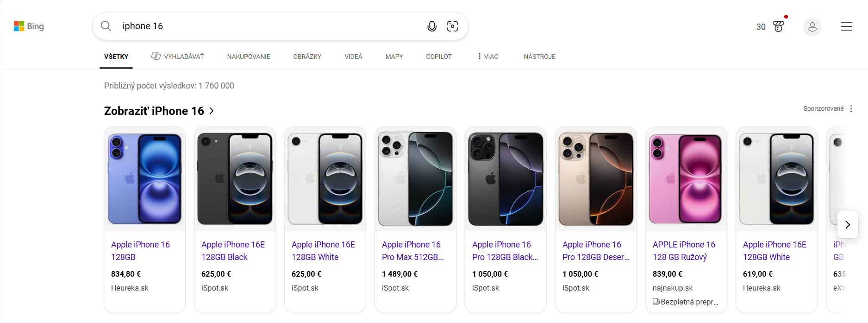Click the pink iPhone 16 thumbnail
868x323 pixels.
tap(686, 179)
